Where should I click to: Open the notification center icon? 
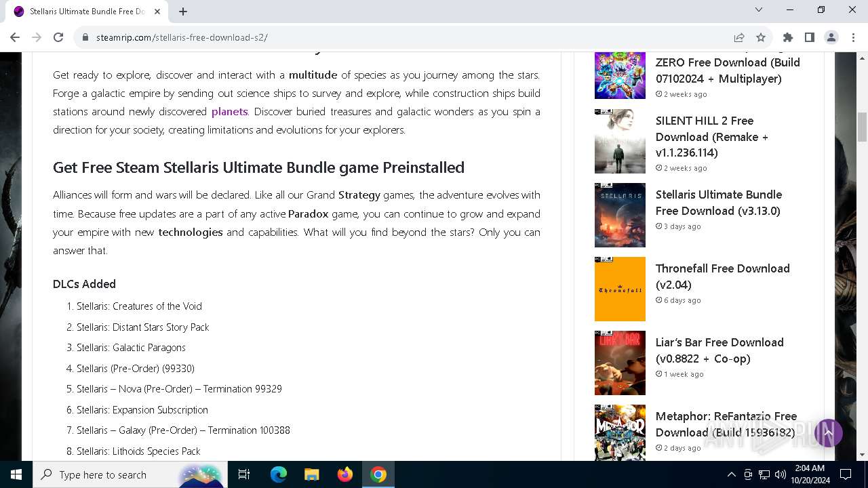click(846, 474)
